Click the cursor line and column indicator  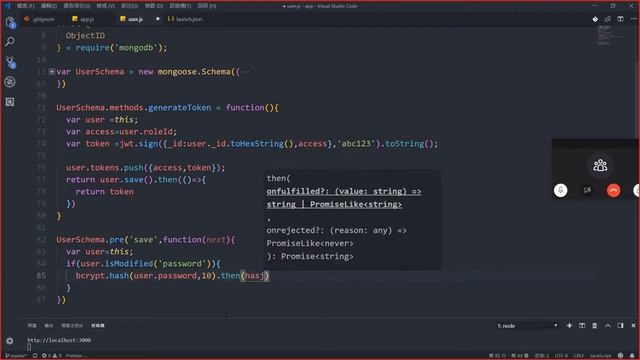[509, 356]
